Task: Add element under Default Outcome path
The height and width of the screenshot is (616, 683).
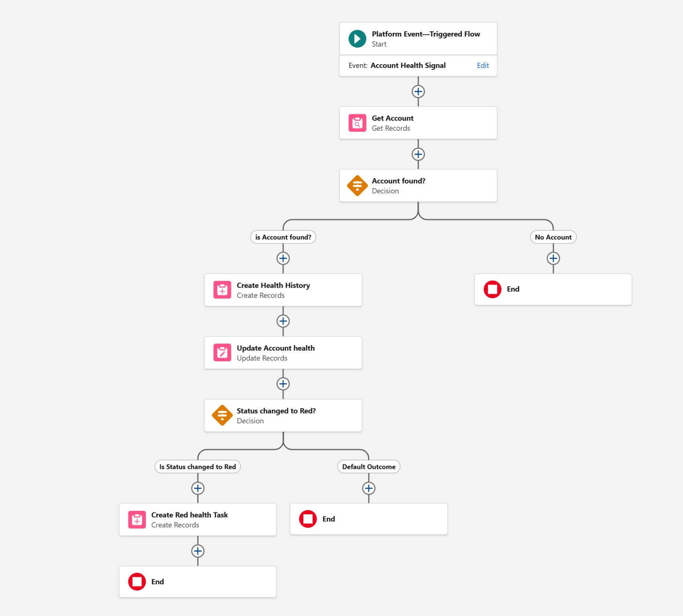Action: click(x=368, y=488)
